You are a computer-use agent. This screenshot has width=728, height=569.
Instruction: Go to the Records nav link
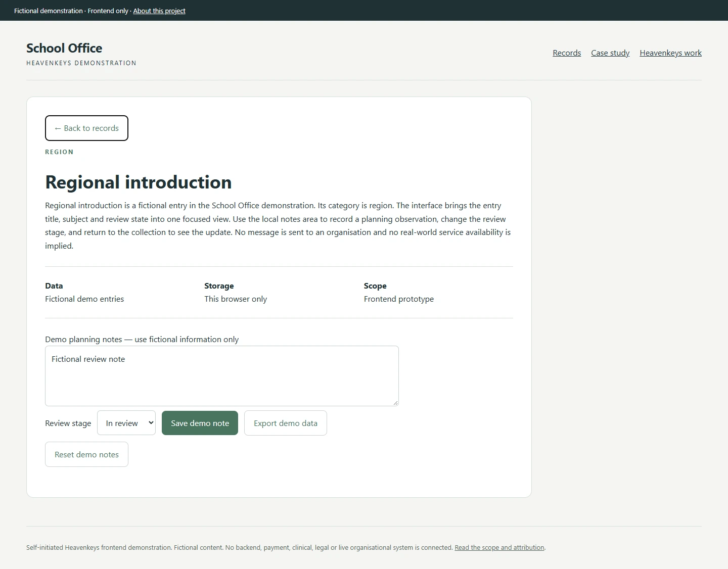[x=567, y=53]
